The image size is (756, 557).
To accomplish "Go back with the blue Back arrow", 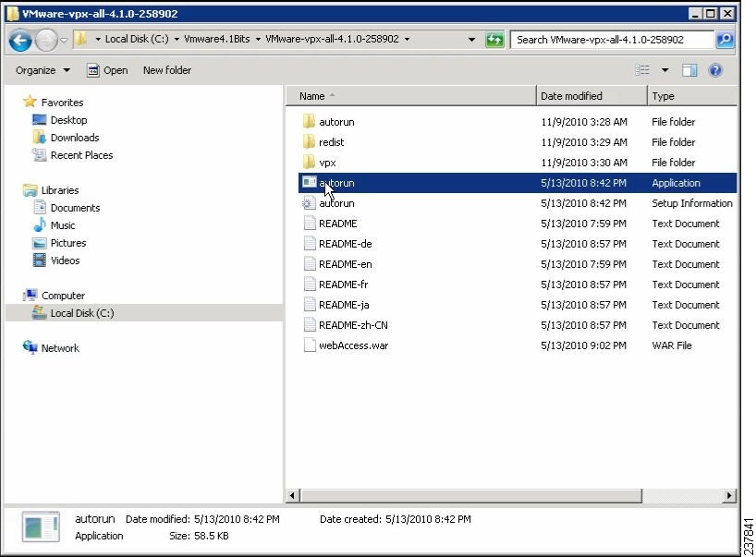I will 19,40.
